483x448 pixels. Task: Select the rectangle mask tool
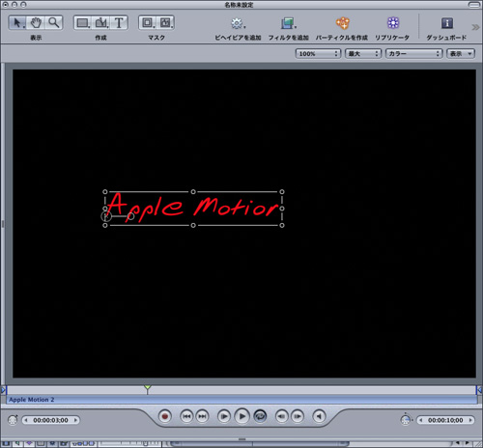tap(148, 23)
